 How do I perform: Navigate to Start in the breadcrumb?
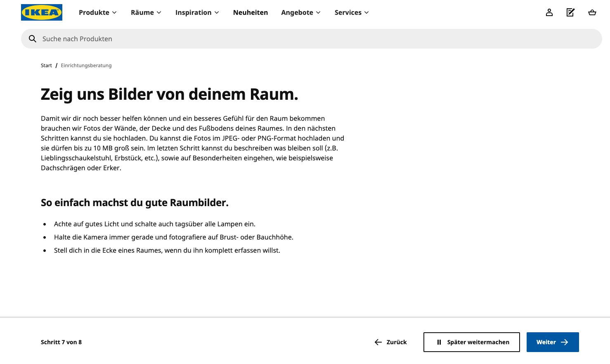46,66
